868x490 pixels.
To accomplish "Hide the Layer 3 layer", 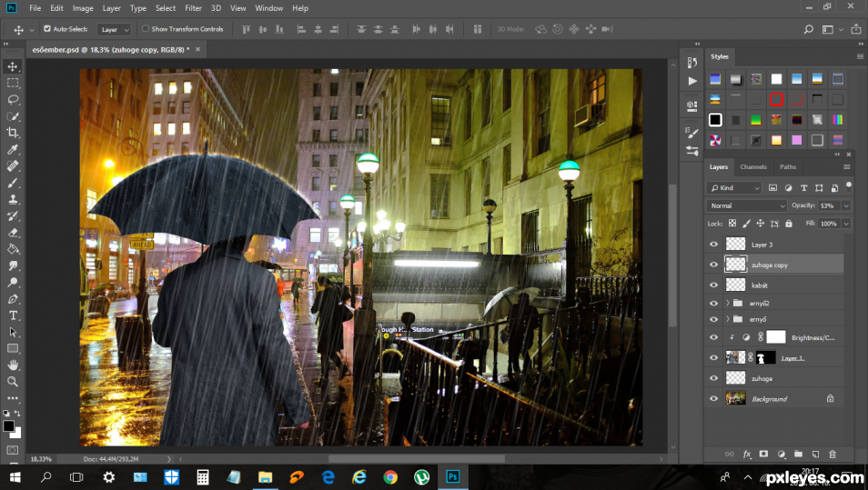I will coord(713,244).
